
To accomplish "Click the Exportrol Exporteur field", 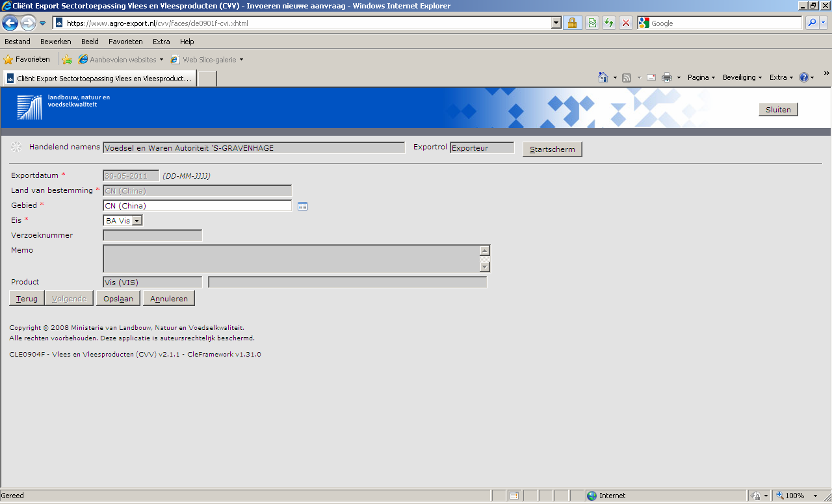I will (482, 147).
